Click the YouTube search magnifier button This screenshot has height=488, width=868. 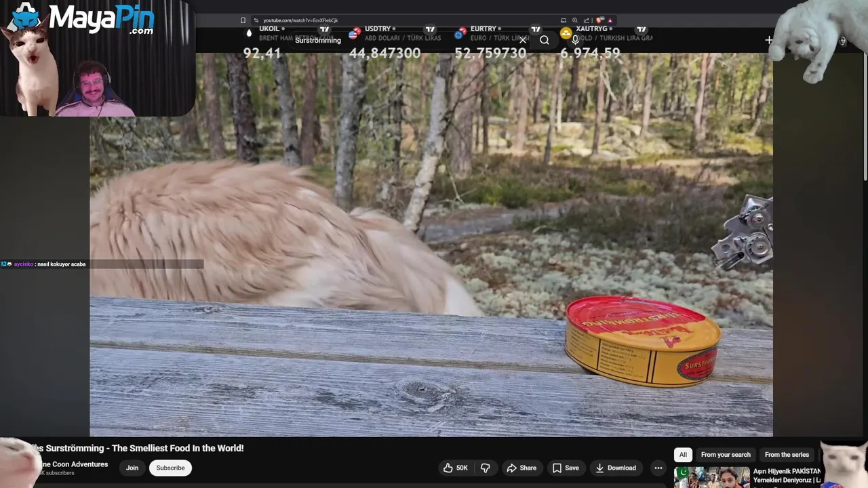(x=544, y=40)
